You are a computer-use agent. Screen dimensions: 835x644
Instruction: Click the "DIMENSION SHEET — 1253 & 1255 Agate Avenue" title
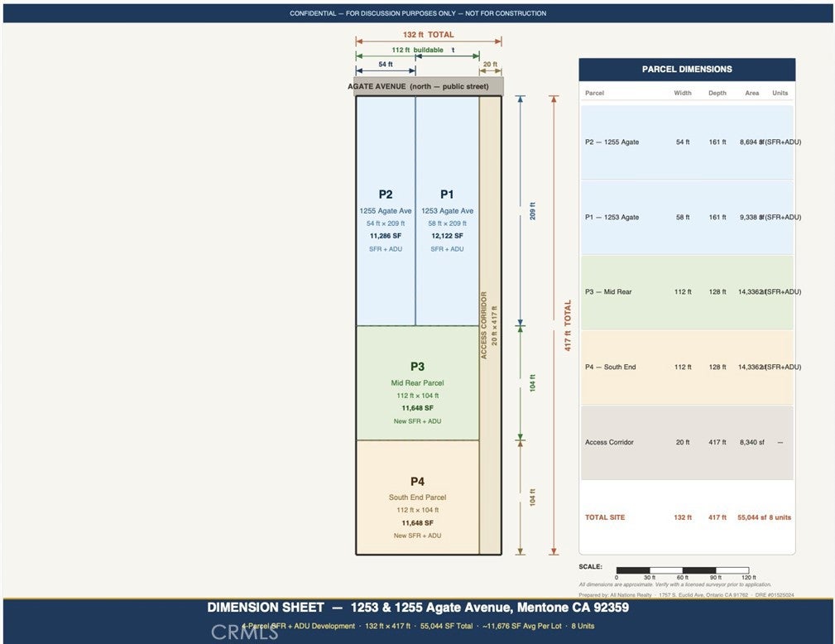[x=417, y=608]
